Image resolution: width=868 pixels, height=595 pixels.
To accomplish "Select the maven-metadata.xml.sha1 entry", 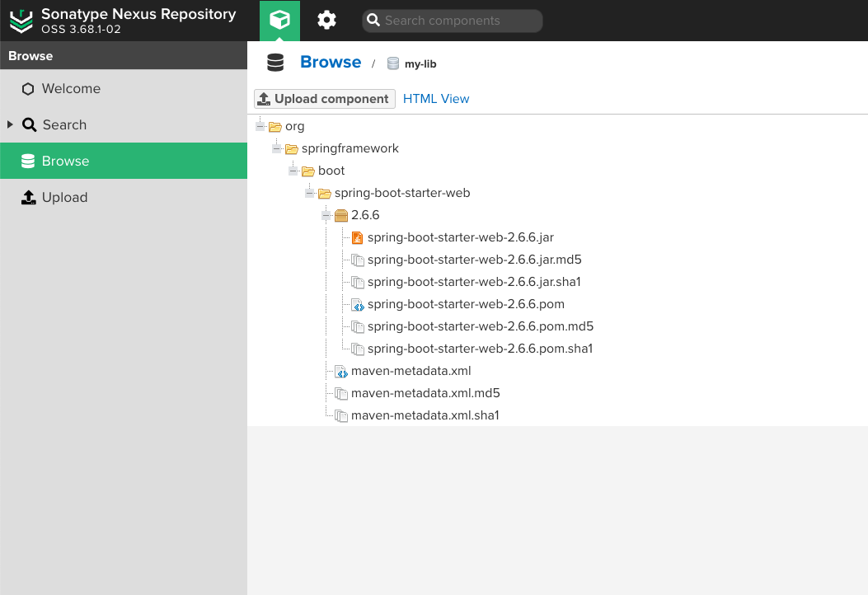I will [x=425, y=415].
